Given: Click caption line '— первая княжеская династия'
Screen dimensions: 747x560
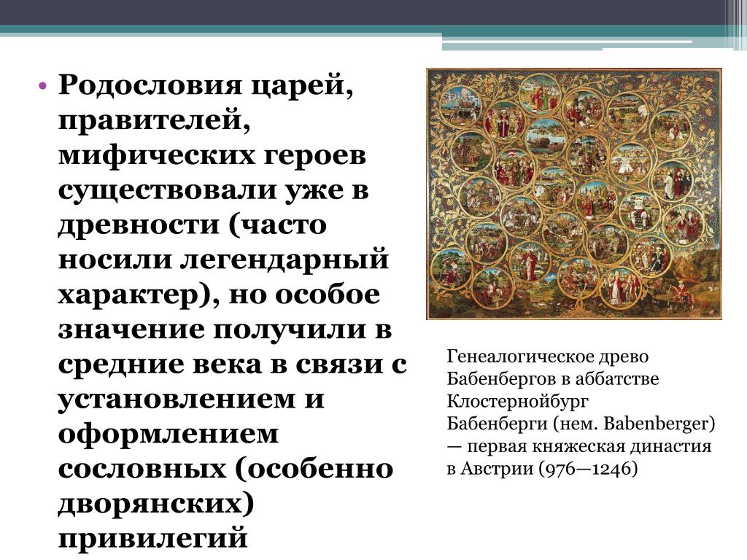Looking at the screenshot, I should [578, 447].
